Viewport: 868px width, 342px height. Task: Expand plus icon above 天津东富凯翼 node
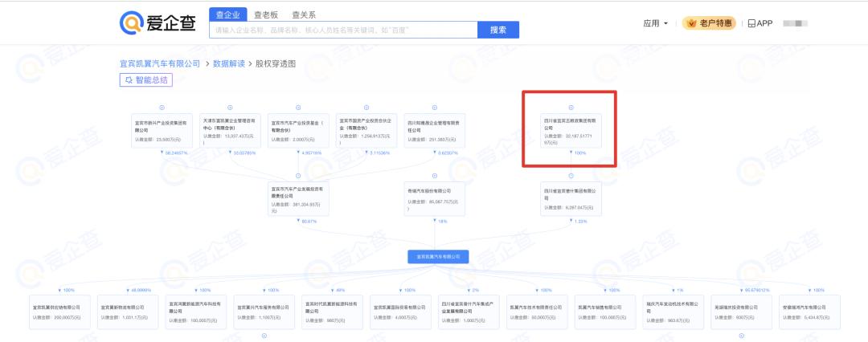click(x=230, y=108)
